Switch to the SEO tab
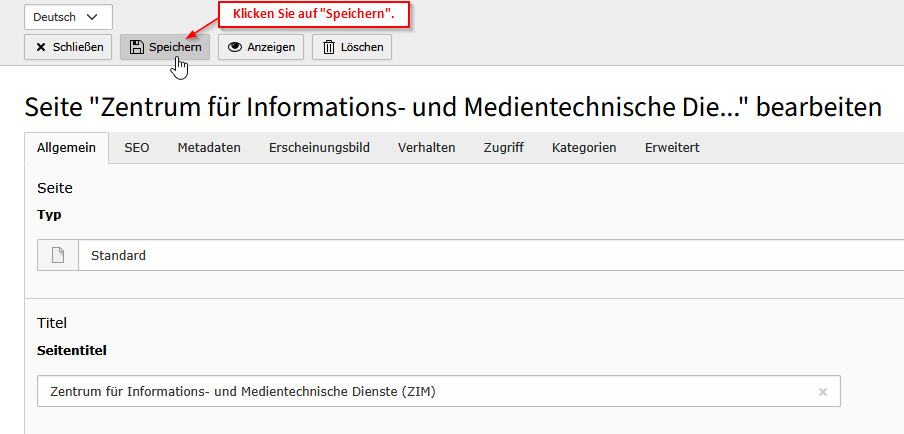 click(x=137, y=148)
